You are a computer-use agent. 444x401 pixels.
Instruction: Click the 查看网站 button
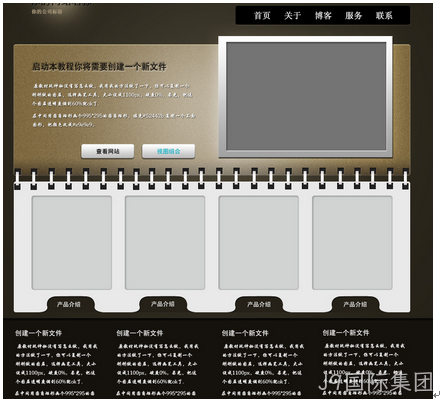coord(108,151)
